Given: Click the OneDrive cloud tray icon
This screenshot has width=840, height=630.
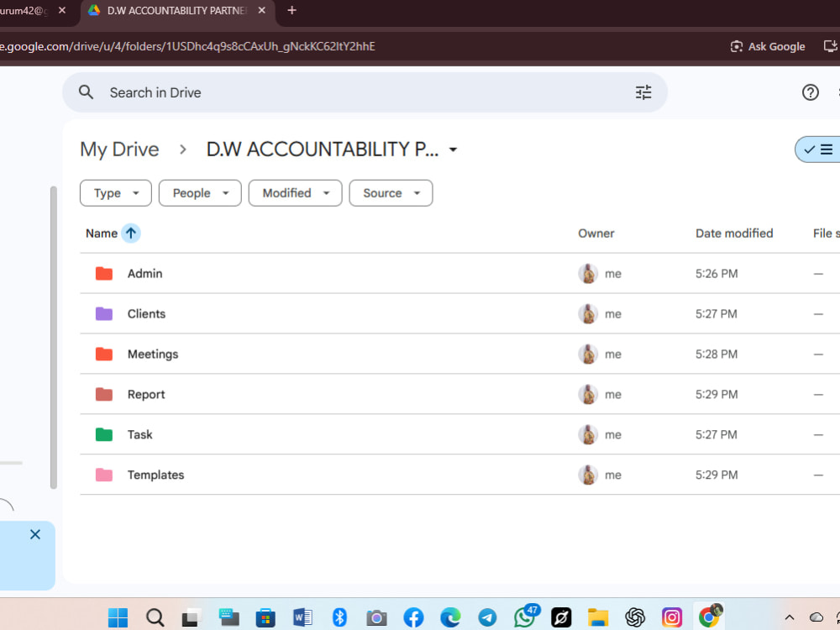Looking at the screenshot, I should pyautogui.click(x=816, y=617).
